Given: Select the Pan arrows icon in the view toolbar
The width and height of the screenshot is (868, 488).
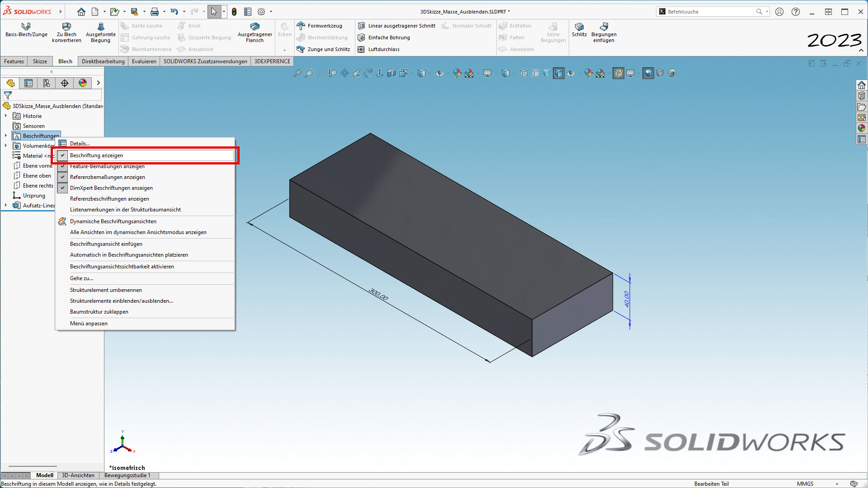Looking at the screenshot, I should [x=344, y=73].
